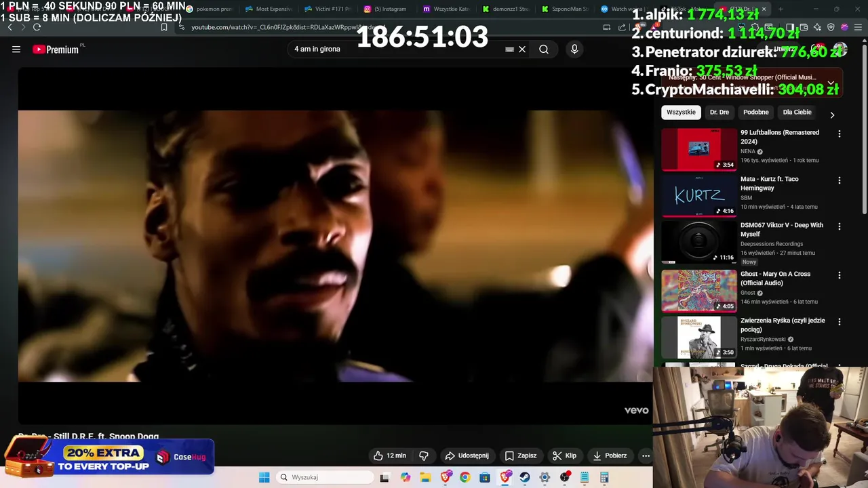868x488 pixels.
Task: Switch to the Most Expensive browser tab
Action: 269,9
